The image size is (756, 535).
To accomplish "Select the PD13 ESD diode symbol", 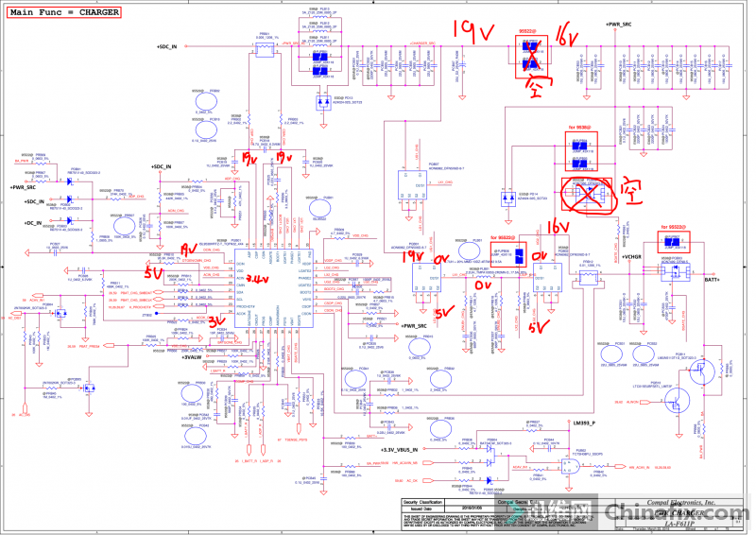I will point(323,103).
